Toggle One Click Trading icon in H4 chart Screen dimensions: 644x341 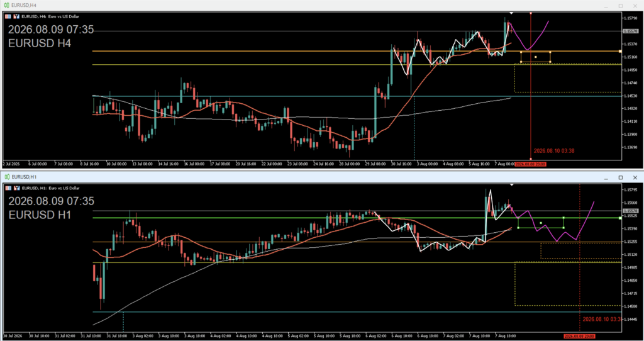[x=17, y=16]
